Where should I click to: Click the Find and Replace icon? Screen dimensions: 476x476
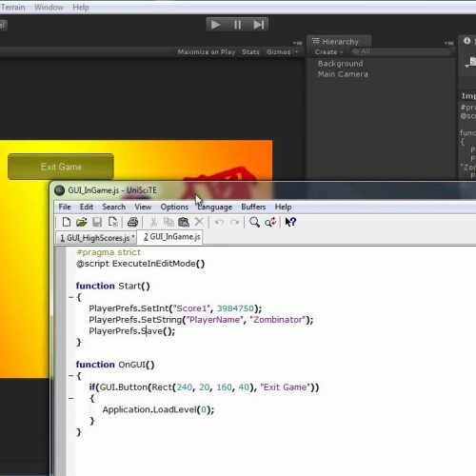(270, 222)
